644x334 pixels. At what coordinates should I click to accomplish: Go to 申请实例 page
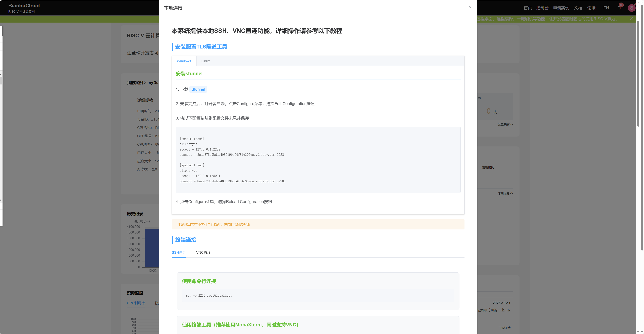pos(561,8)
